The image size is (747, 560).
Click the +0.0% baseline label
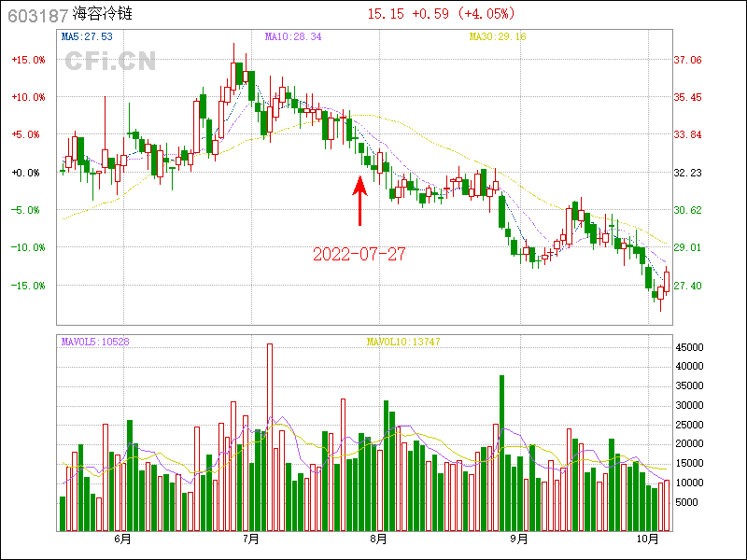click(26, 173)
